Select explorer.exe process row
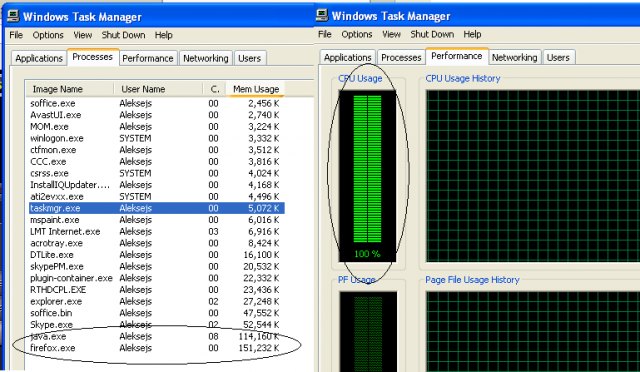Screen dimensions: 640x372 pyautogui.click(x=157, y=301)
